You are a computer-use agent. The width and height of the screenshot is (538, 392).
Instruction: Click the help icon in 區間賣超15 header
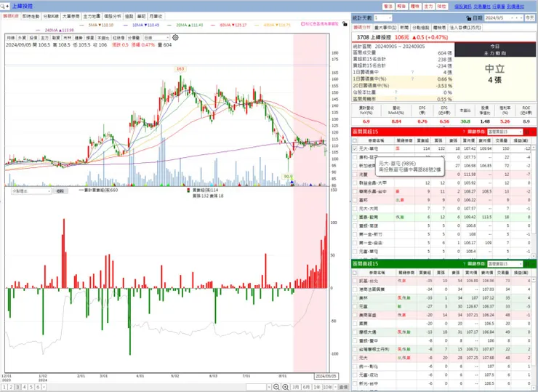tap(464, 263)
